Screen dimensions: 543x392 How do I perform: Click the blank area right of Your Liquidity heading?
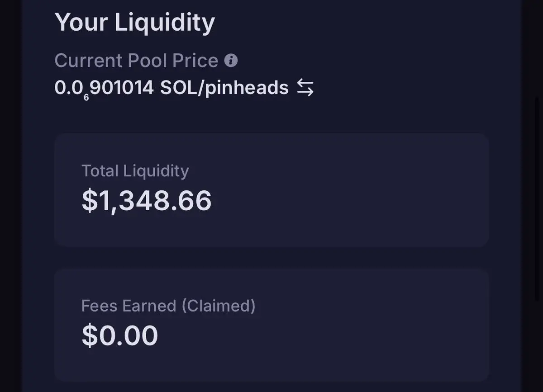(x=362, y=22)
